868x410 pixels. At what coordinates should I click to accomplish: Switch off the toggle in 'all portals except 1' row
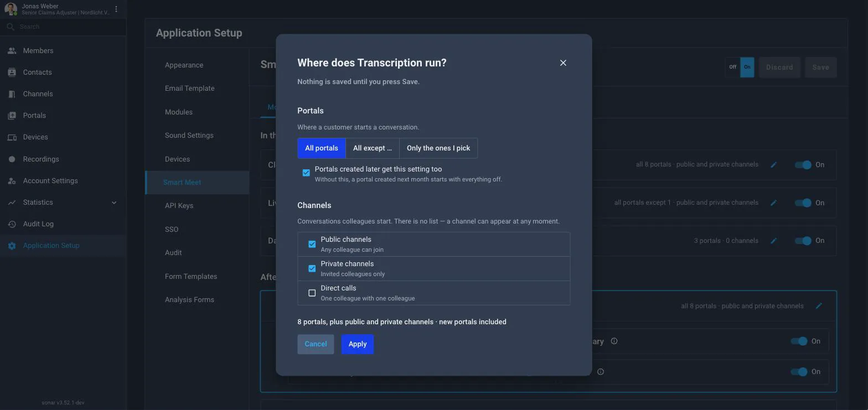pos(803,203)
